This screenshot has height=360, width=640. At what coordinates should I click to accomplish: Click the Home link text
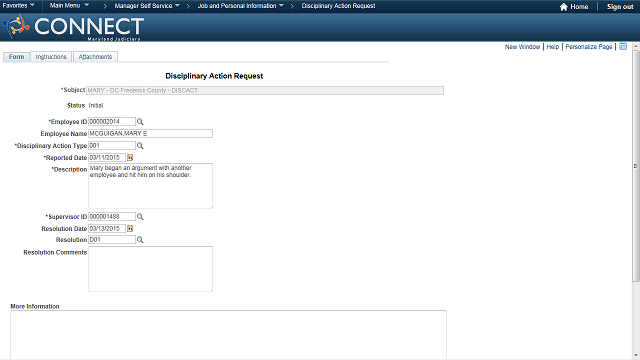pyautogui.click(x=579, y=7)
